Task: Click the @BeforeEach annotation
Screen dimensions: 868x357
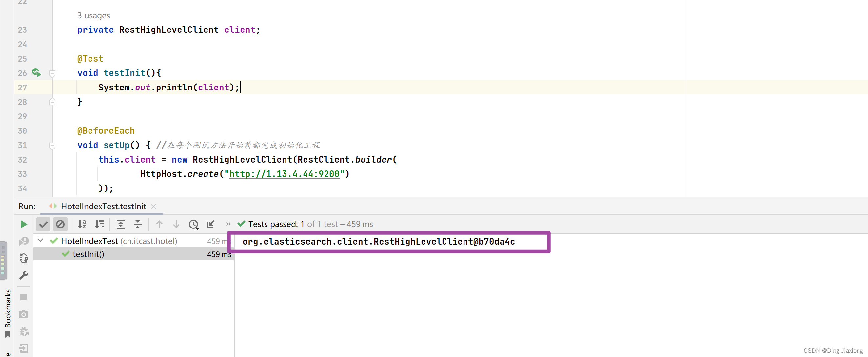Action: pos(106,131)
